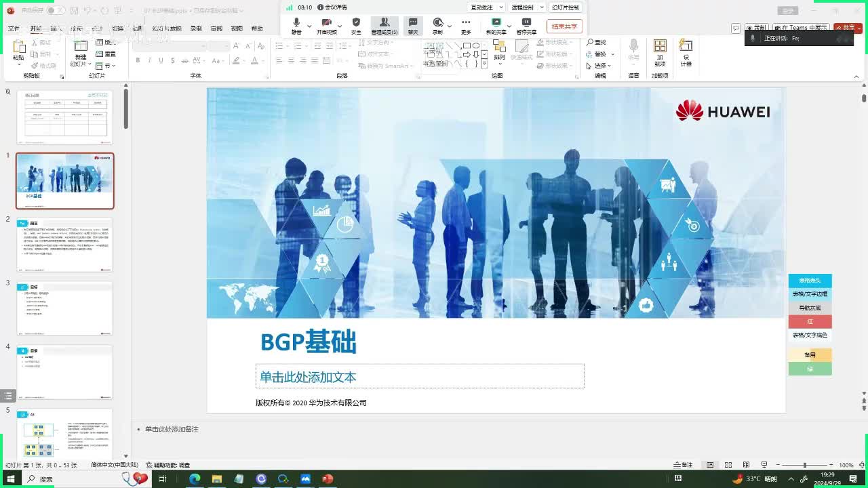Click the 粘贴 Paste icon
This screenshot has width=868, height=488.
(18, 47)
